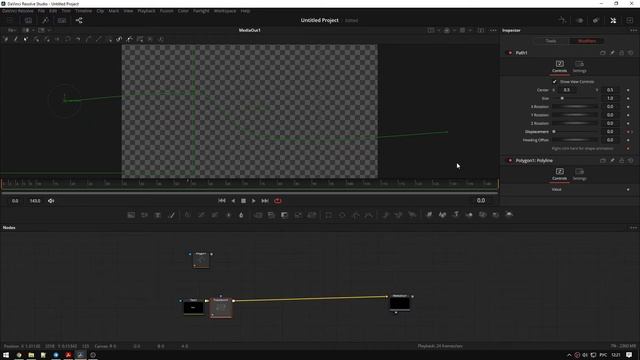The height and width of the screenshot is (360, 640).
Task: Pin the Path1 modifier in Inspector
Action: tap(612, 53)
